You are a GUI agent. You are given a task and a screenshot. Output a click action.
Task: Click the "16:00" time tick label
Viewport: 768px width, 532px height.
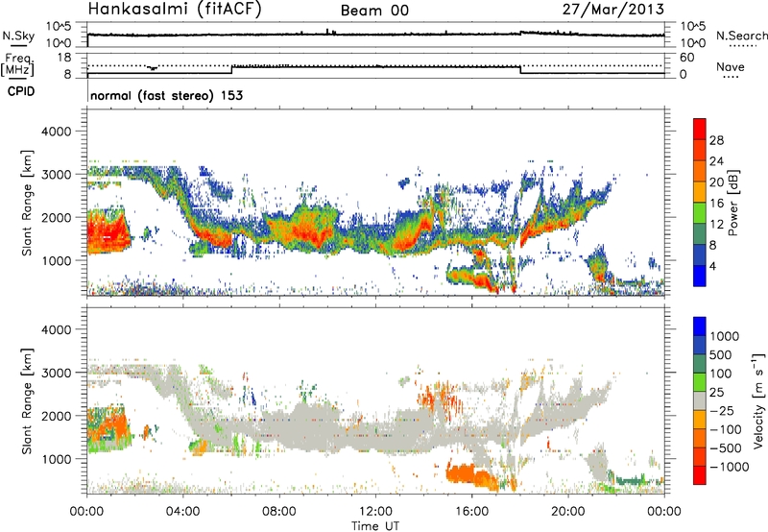click(471, 512)
